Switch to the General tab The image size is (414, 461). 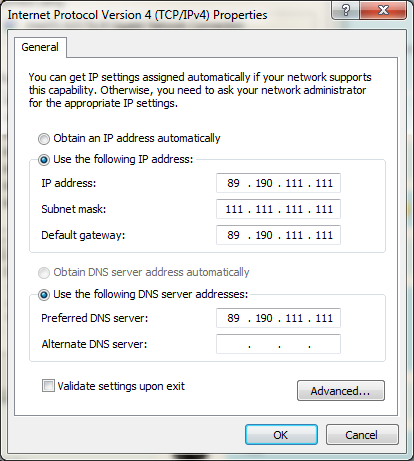[x=40, y=47]
